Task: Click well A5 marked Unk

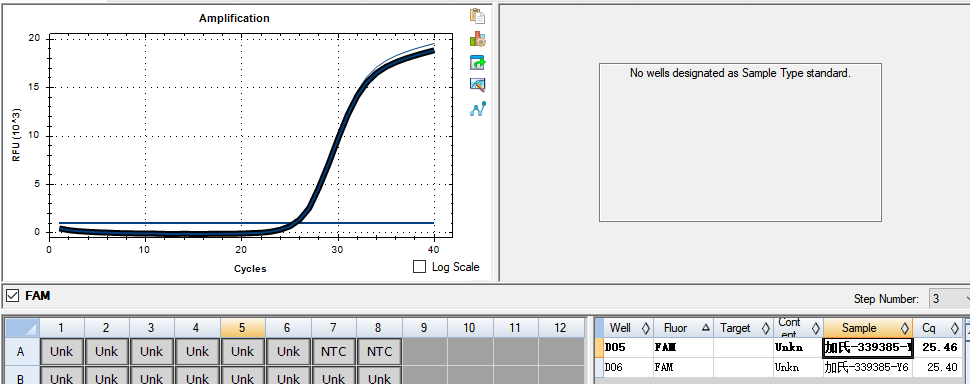Action: point(242,352)
